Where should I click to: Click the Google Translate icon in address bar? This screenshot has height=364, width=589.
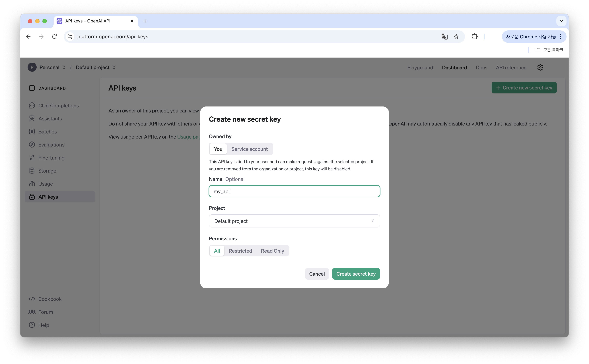click(444, 37)
